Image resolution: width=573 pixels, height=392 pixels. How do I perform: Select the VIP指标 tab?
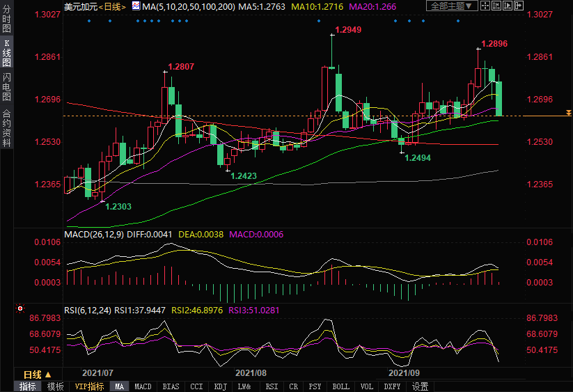pos(89,386)
